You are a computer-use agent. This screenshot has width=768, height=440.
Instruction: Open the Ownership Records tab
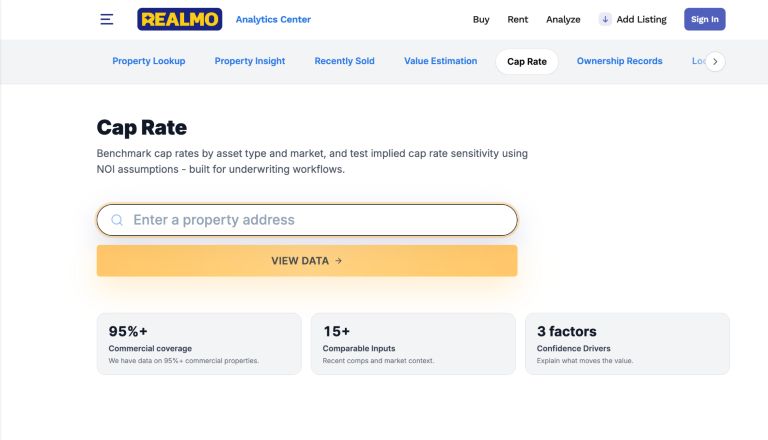pos(619,61)
